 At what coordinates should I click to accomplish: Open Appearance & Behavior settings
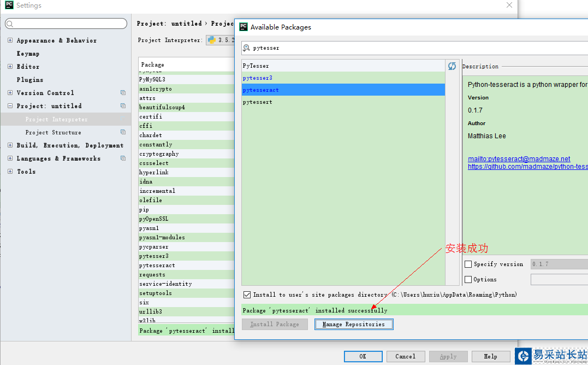(57, 40)
